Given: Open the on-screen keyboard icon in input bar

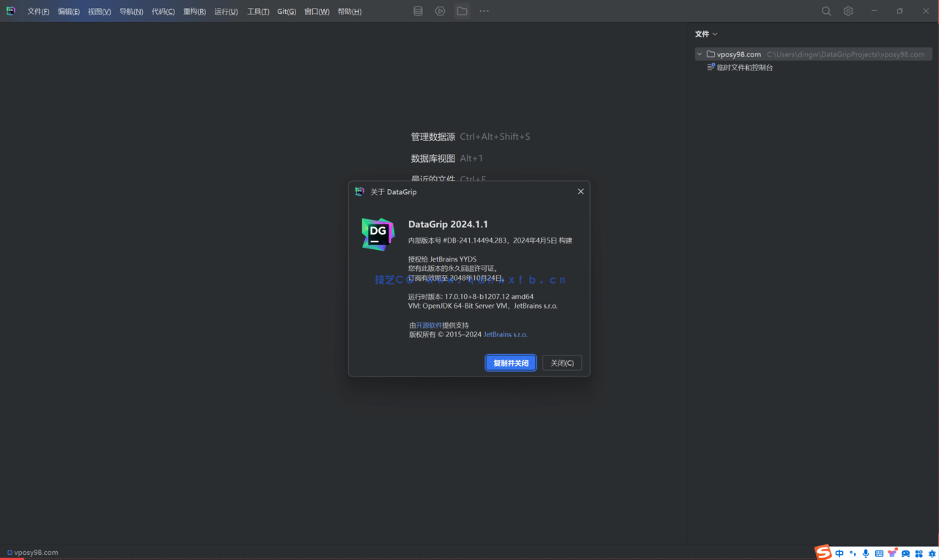Looking at the screenshot, I should (879, 552).
